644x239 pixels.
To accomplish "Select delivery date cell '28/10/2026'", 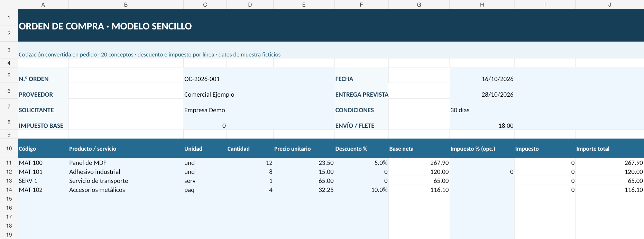I will [x=482, y=91].
